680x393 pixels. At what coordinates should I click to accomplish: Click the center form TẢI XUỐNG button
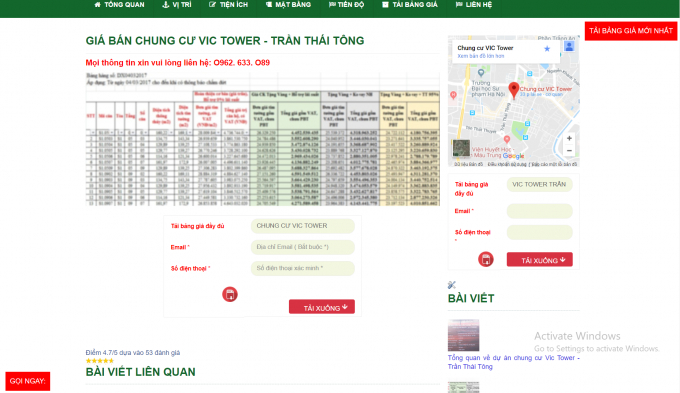point(322,307)
